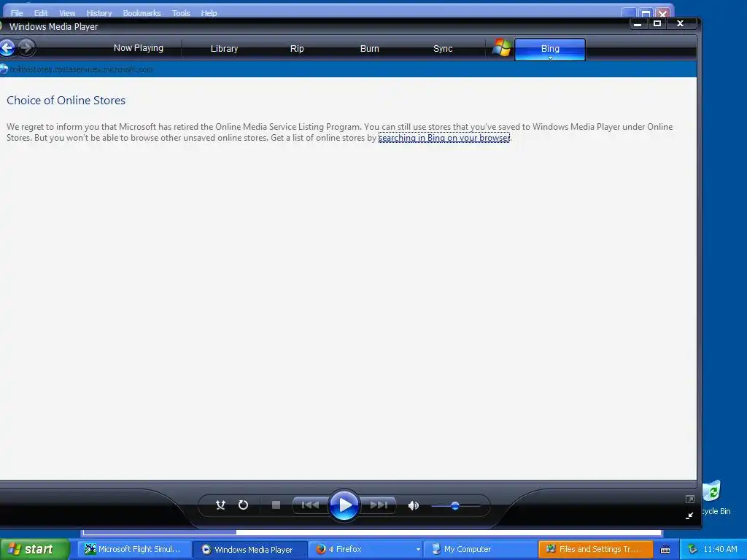Start playback with the big Play button
Viewport: 747px width, 560px height.
click(x=344, y=505)
